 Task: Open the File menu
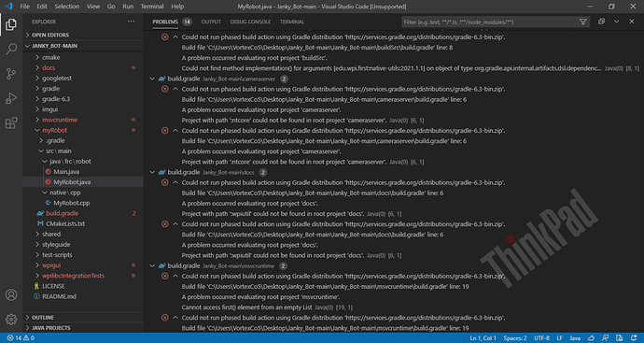24,7
